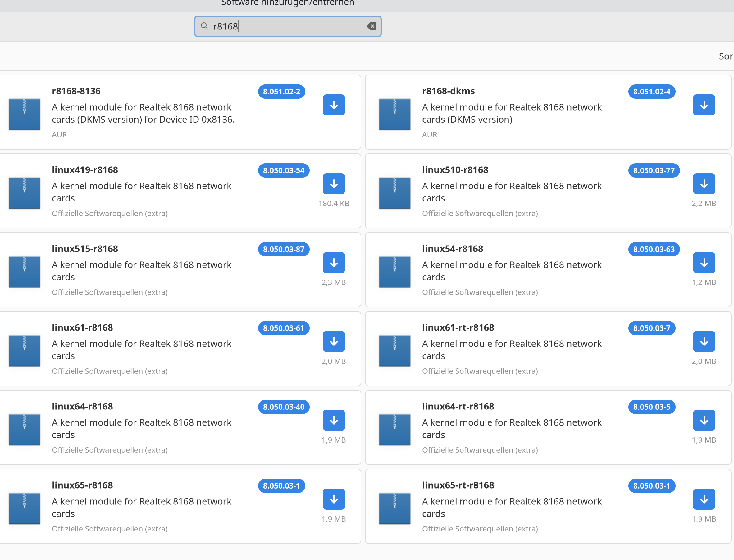
Task: Install the linux65-r8168 package
Action: tap(334, 499)
